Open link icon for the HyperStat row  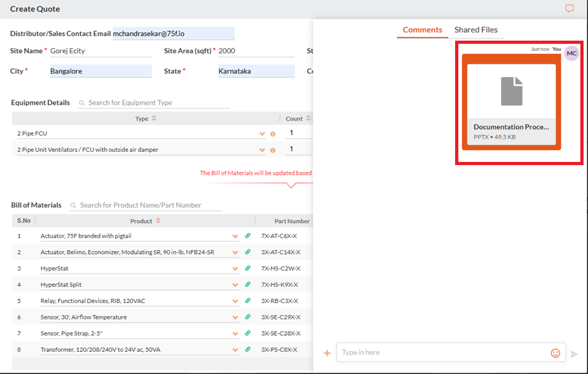coord(248,269)
